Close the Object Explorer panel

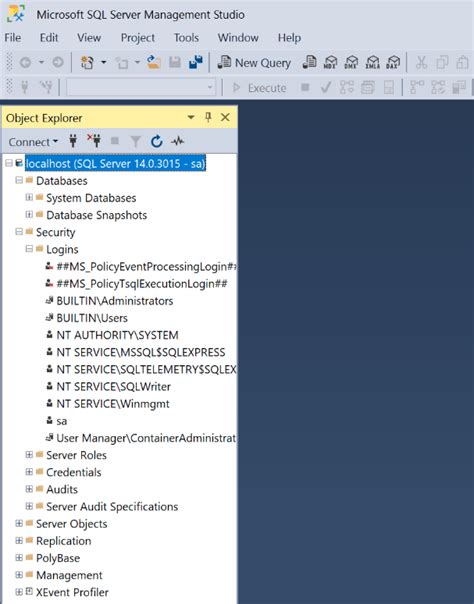pyautogui.click(x=225, y=117)
